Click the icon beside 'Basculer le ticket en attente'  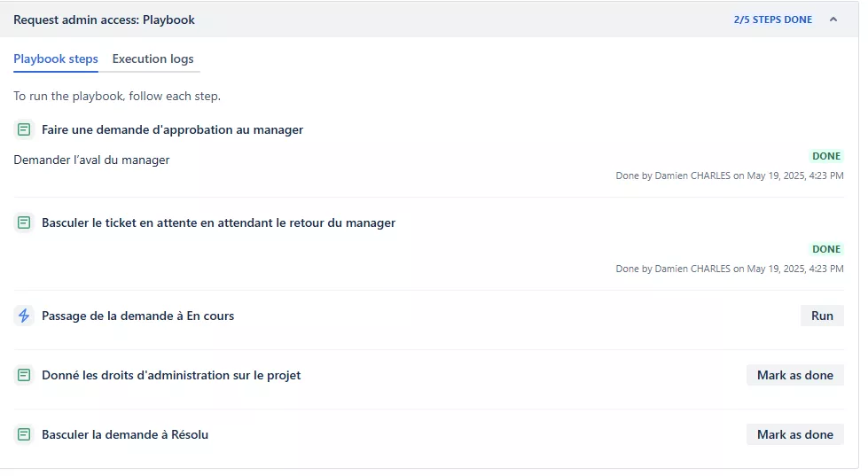(24, 222)
